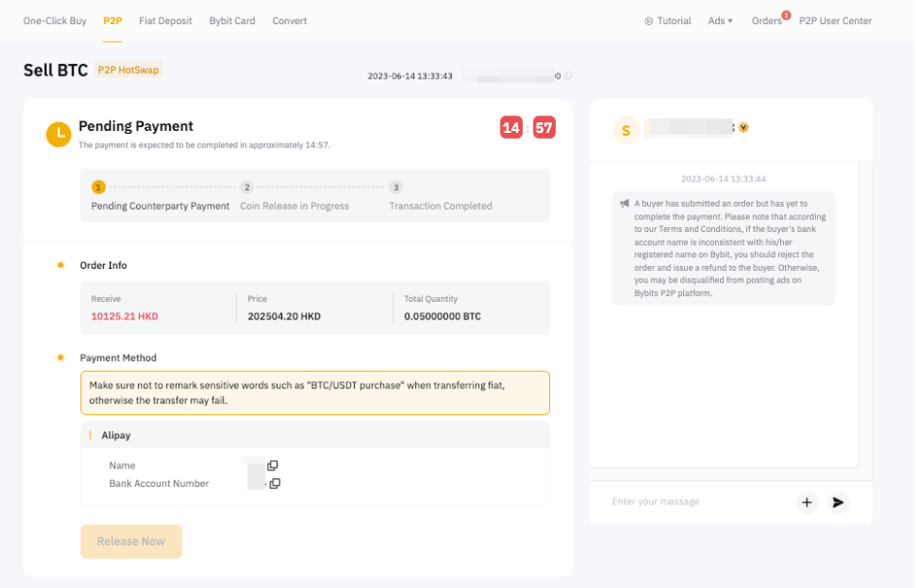Screen dimensions: 915x588
Task: Click the send message arrow icon
Action: (x=838, y=503)
